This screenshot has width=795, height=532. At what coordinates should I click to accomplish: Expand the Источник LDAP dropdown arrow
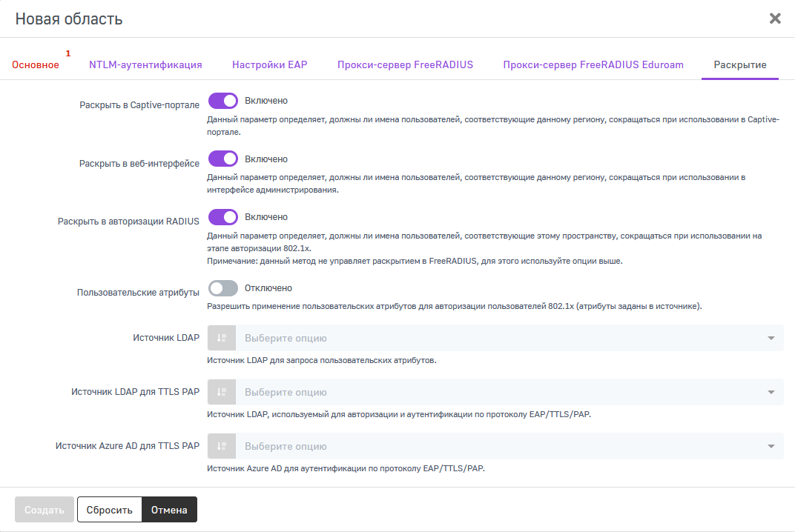point(771,339)
